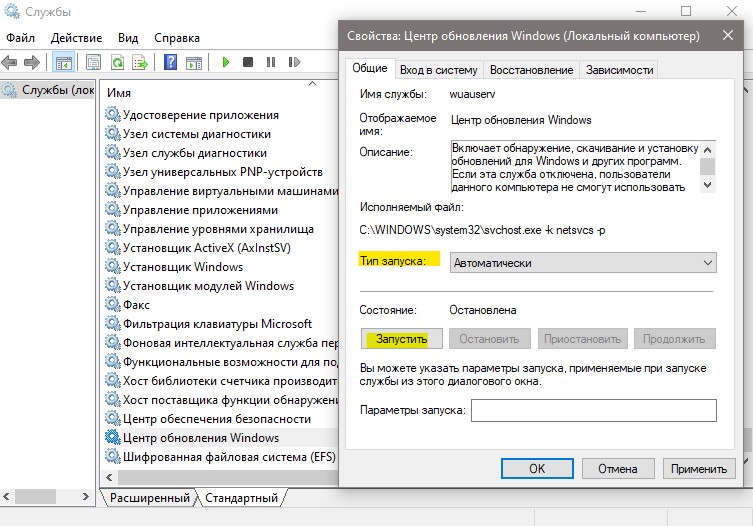
Task: Click tree pane scrollbar right arrow
Action: (x=85, y=496)
